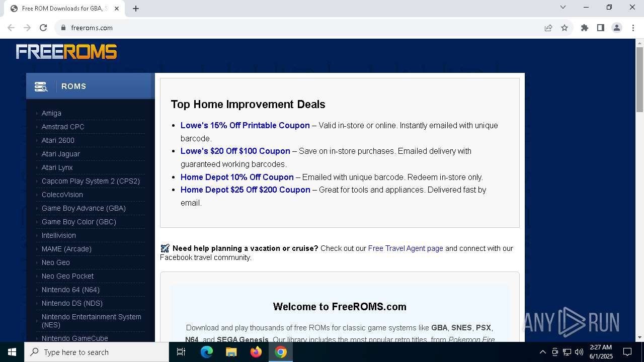The image size is (644, 362).
Task: Open Game Boy Color (GBC) category
Action: coord(79,222)
